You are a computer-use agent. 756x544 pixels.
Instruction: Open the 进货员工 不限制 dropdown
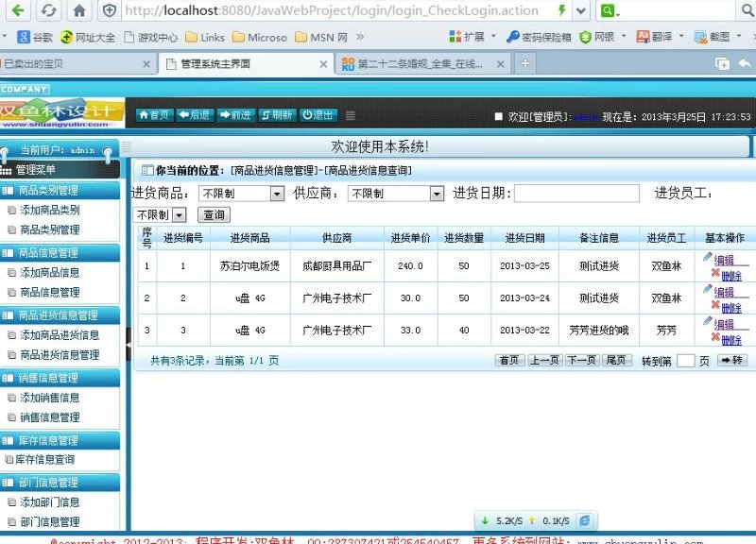(160, 215)
